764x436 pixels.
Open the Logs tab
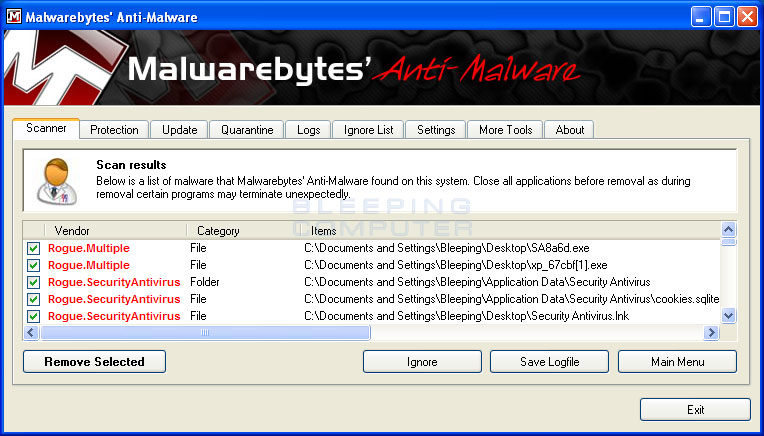click(x=308, y=130)
